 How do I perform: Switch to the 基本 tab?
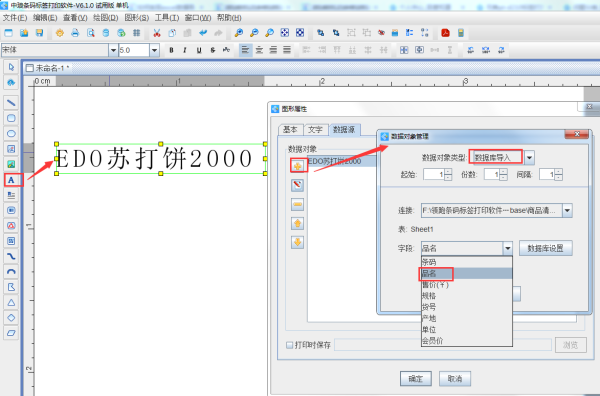(x=290, y=130)
